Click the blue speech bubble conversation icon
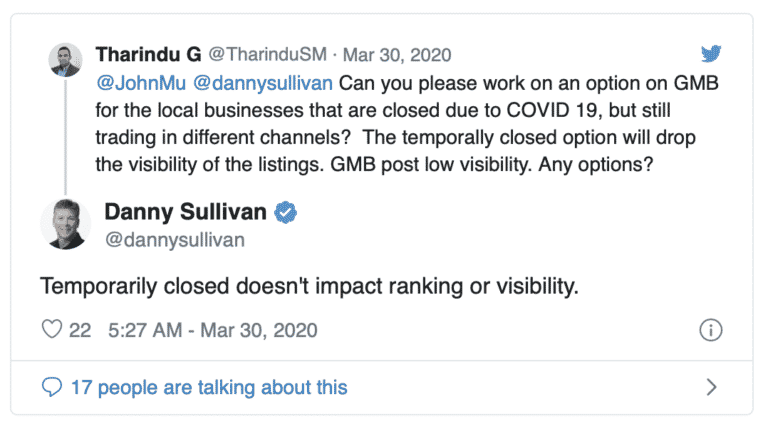Image resolution: width=768 pixels, height=429 pixels. (51, 387)
